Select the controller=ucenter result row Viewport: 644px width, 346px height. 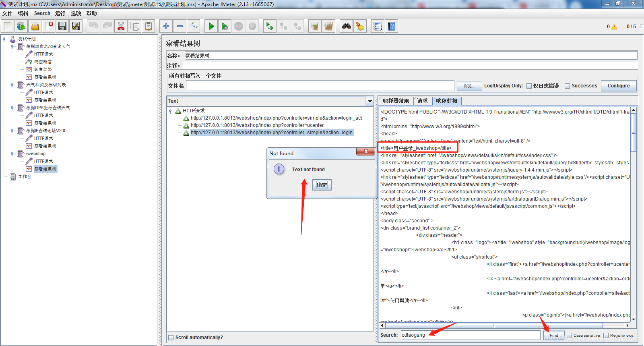pos(257,125)
